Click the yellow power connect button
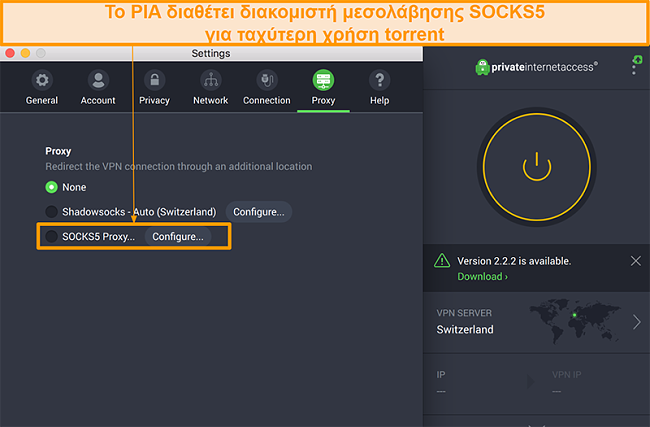 point(537,167)
